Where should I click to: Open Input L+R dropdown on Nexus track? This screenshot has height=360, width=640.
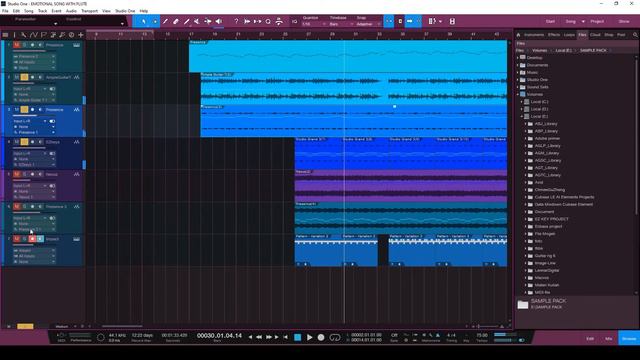coord(30,186)
